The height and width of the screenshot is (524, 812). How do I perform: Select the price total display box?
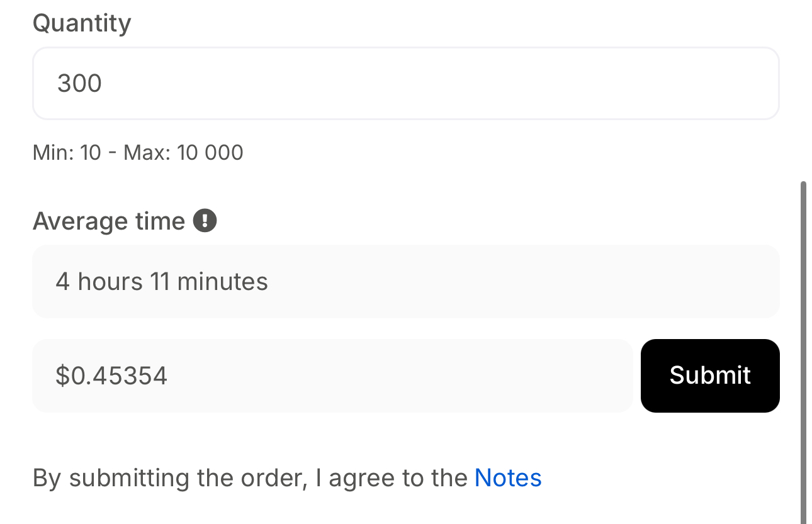point(332,376)
